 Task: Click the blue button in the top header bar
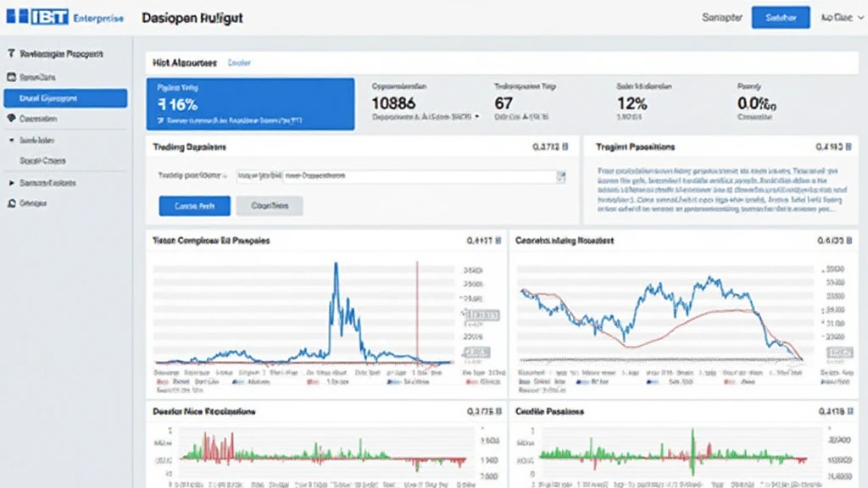coord(781,17)
